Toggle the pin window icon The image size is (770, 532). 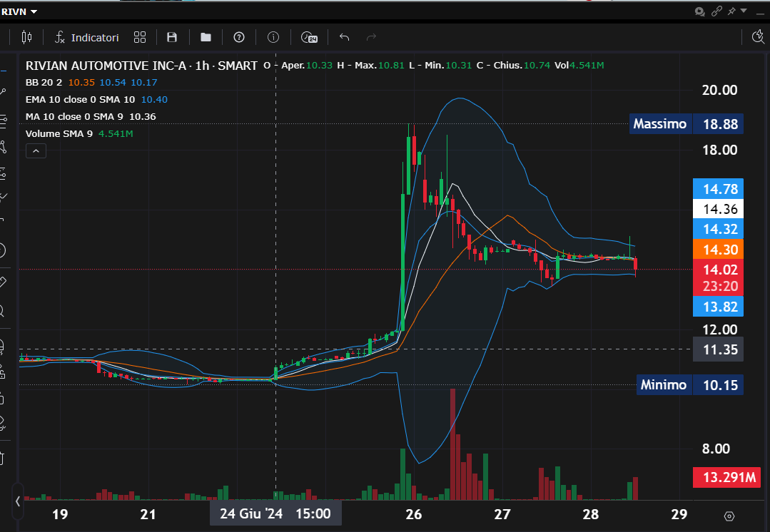731,11
